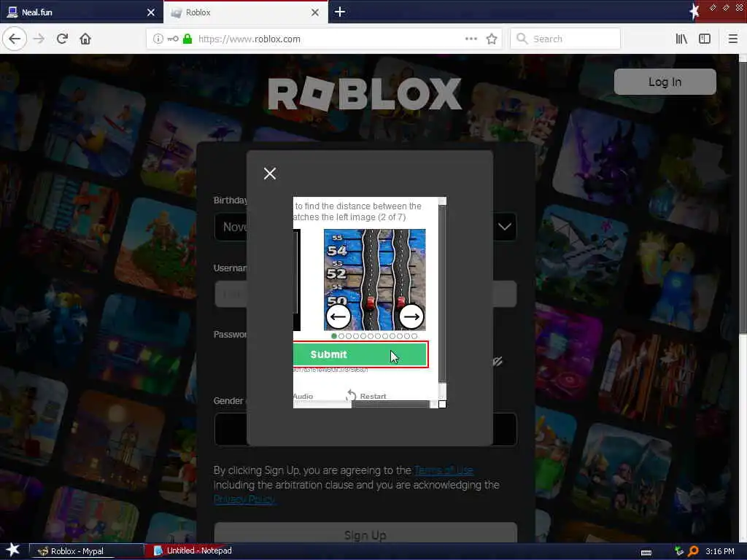747x560 pixels.
Task: Open the birthday month dropdown
Action: coord(231,227)
